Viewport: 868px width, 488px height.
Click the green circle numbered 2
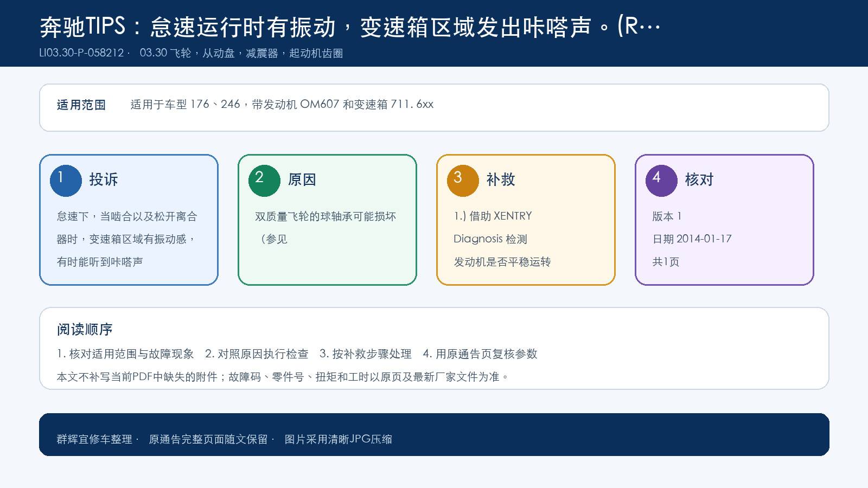click(x=264, y=181)
